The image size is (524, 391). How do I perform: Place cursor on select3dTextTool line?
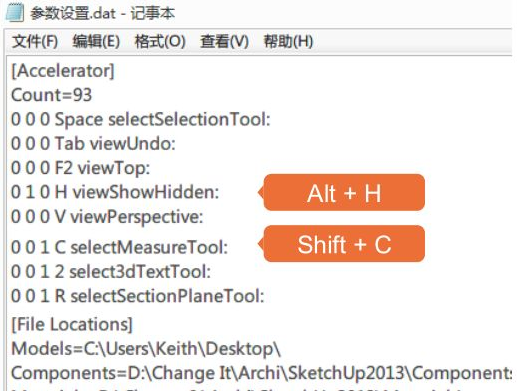point(111,272)
